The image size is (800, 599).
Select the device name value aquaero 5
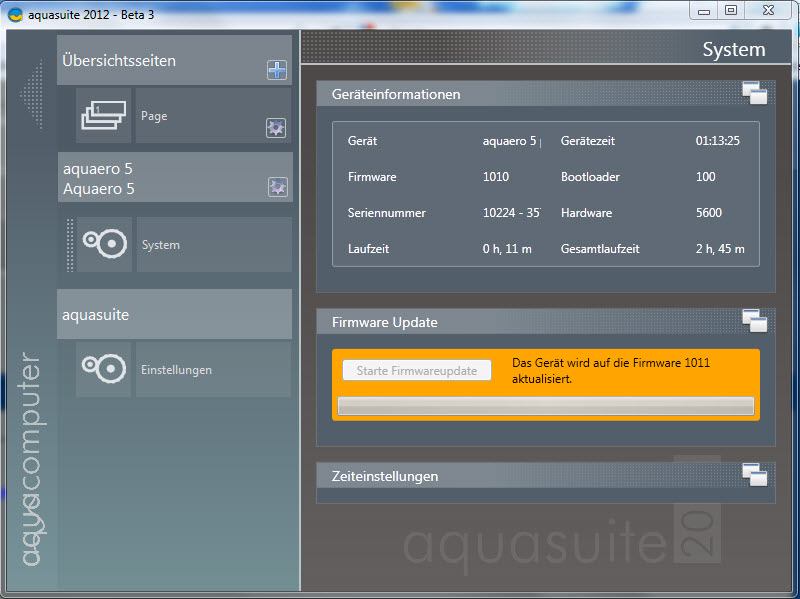511,141
